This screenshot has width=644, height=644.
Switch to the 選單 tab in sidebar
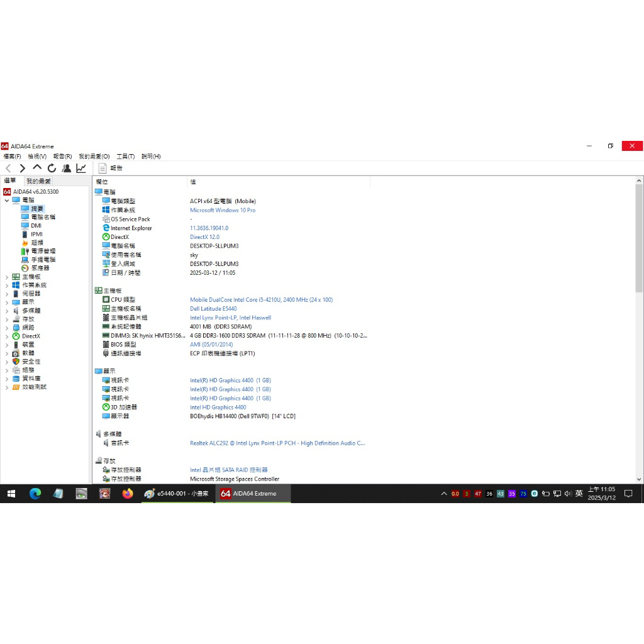pos(10,180)
